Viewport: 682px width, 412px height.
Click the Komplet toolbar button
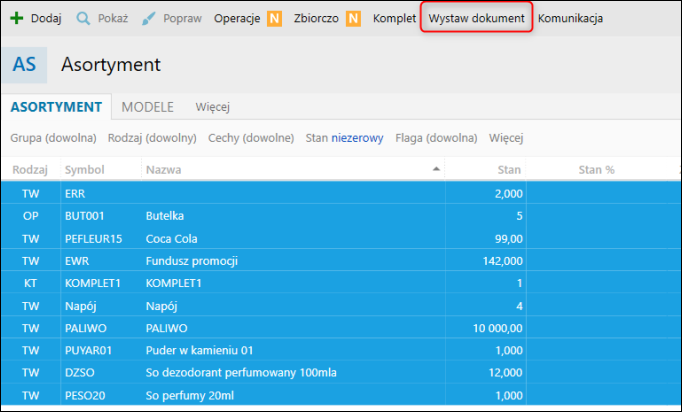(x=394, y=18)
